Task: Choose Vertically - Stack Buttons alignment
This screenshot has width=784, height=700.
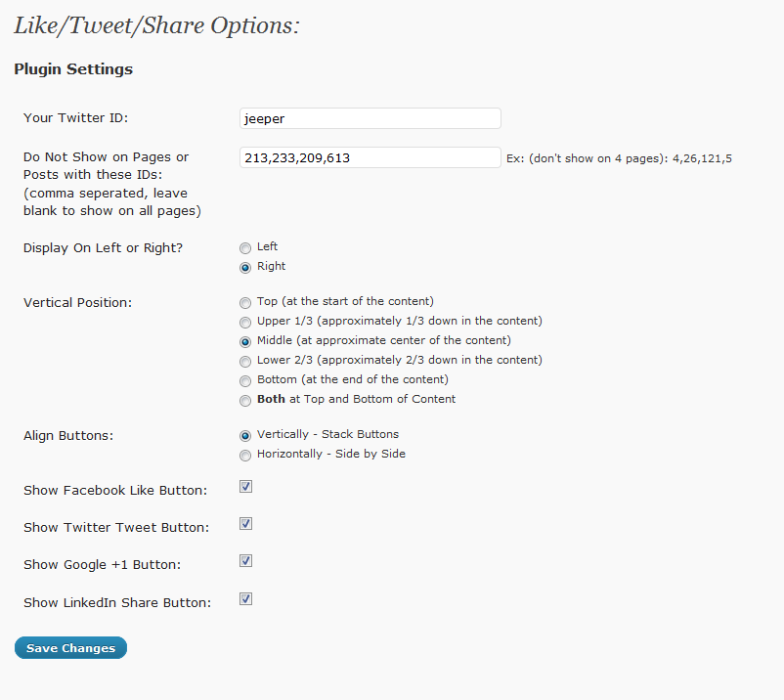Action: [x=245, y=435]
